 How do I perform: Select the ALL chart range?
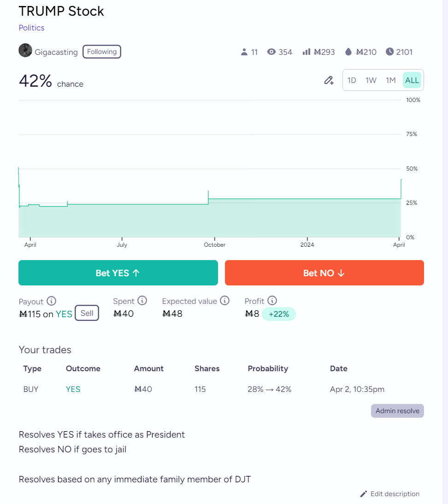pyautogui.click(x=412, y=80)
